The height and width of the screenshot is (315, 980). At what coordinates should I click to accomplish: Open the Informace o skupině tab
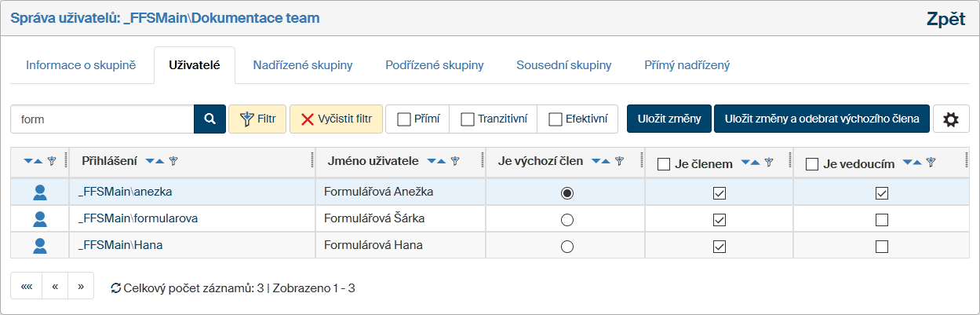81,65
